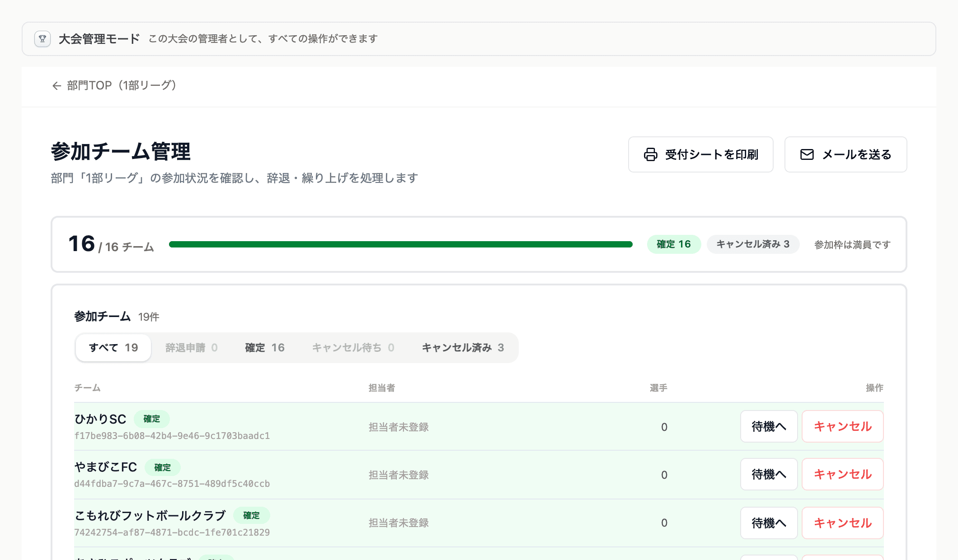Viewport: 958px width, 560px height.
Task: Cancel こもれびフットボールクラブ entry
Action: coord(843,523)
